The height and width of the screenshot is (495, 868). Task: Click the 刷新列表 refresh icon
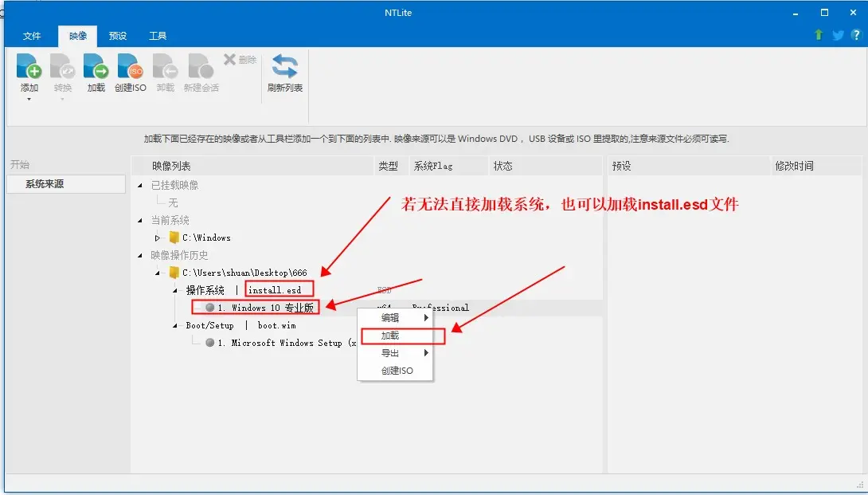284,66
